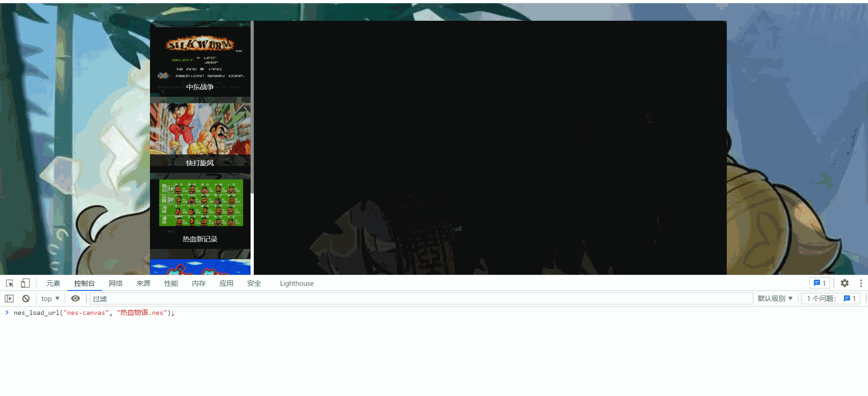Viewport: 868px width, 396px height.
Task: Click the 1 个问题 issues link
Action: tap(831, 298)
